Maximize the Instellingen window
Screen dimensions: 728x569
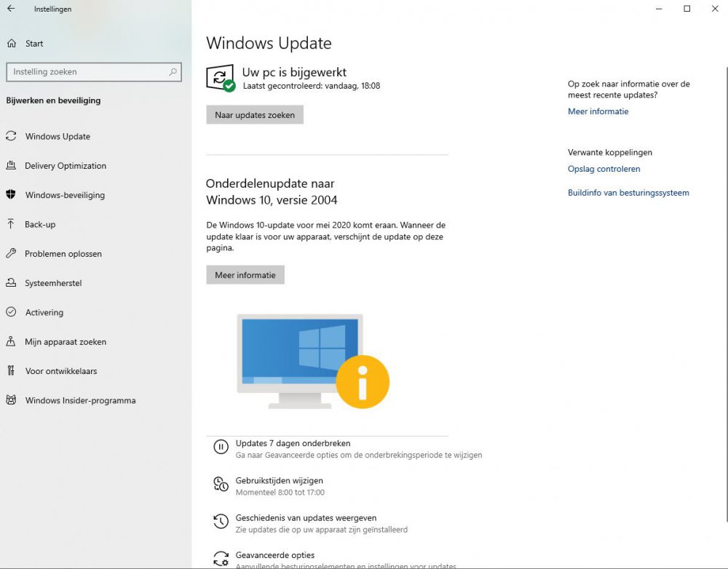click(x=687, y=8)
